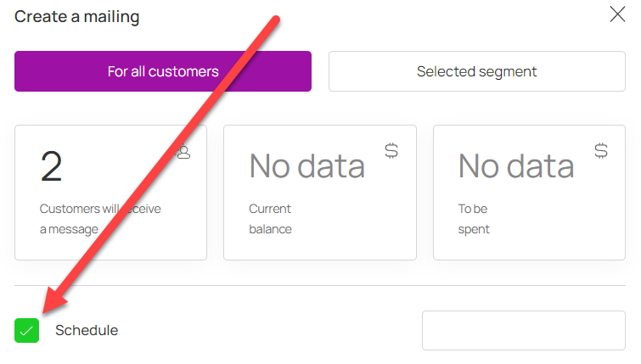The height and width of the screenshot is (364, 641).
Task: Click the dollar icon in the Current balance card
Action: (391, 151)
